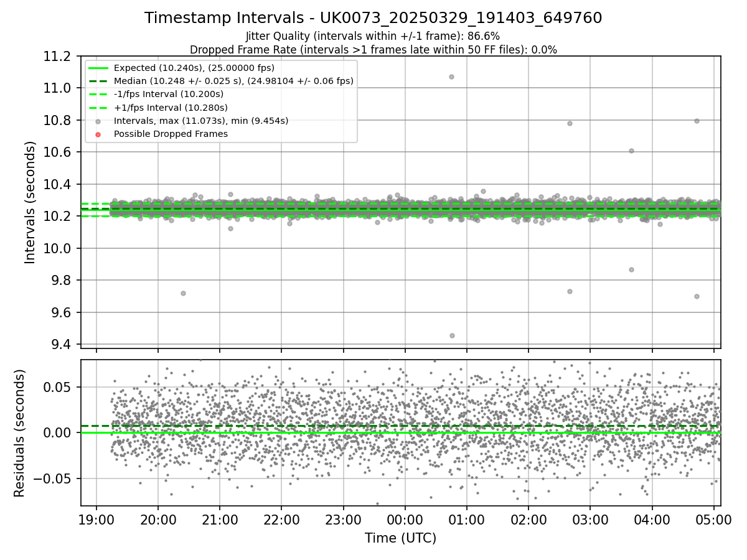This screenshot has width=747, height=560.
Task: Click the outlier point near 9.72 s around 20:25
Action: (183, 293)
